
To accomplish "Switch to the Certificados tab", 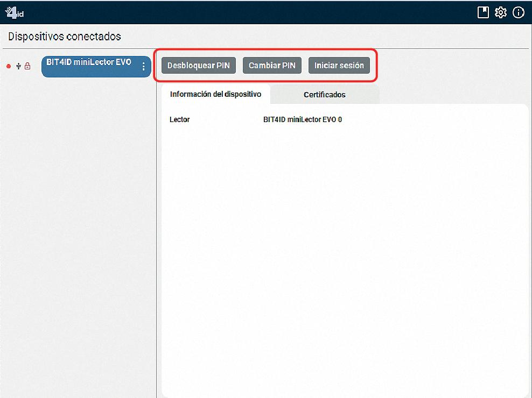I will click(x=325, y=95).
